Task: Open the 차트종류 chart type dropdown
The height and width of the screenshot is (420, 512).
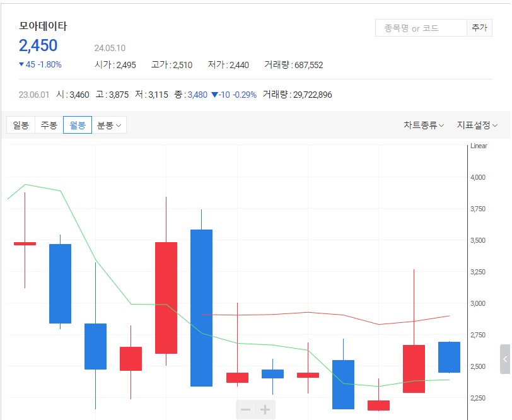Action: coord(424,125)
